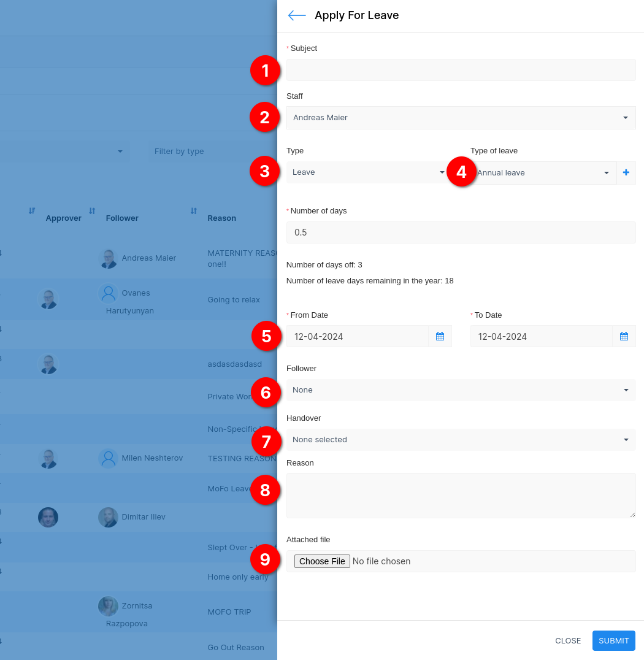Open the Annual leave type dropdown
Screen dimensions: 644x660
[543, 173]
